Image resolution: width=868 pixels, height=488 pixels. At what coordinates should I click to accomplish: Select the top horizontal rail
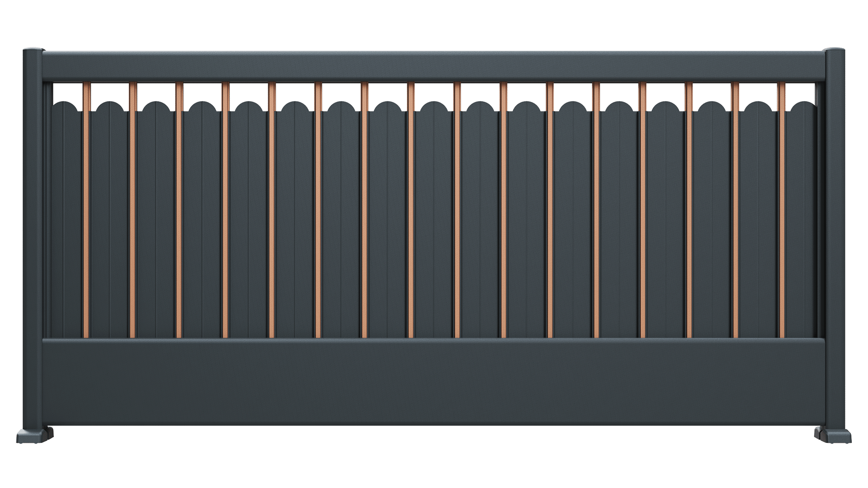(x=434, y=66)
